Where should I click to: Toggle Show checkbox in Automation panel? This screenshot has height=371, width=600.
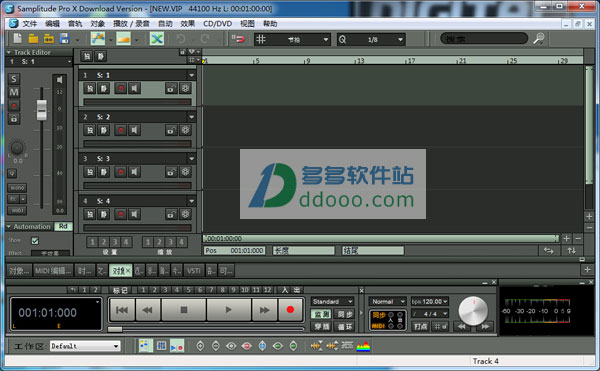(35, 241)
